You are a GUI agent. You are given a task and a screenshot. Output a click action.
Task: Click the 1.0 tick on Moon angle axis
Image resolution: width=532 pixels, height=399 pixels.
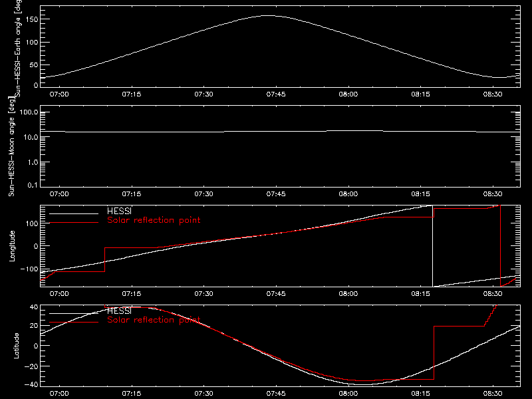(x=33, y=162)
